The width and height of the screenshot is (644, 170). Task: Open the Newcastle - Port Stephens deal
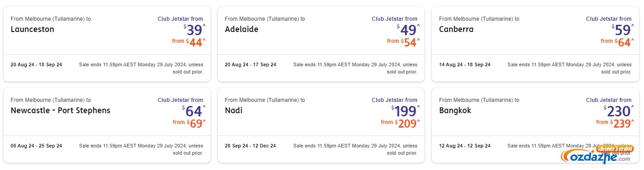pyautogui.click(x=107, y=125)
